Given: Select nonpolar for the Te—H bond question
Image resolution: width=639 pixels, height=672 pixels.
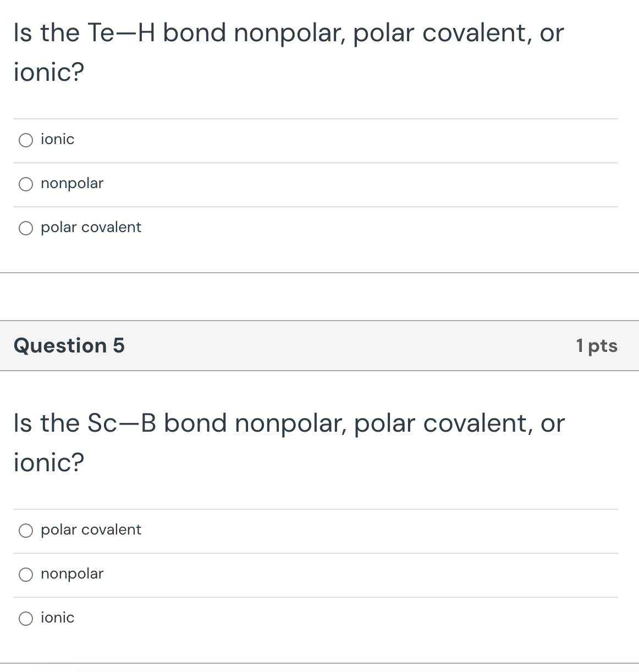Looking at the screenshot, I should [25, 184].
